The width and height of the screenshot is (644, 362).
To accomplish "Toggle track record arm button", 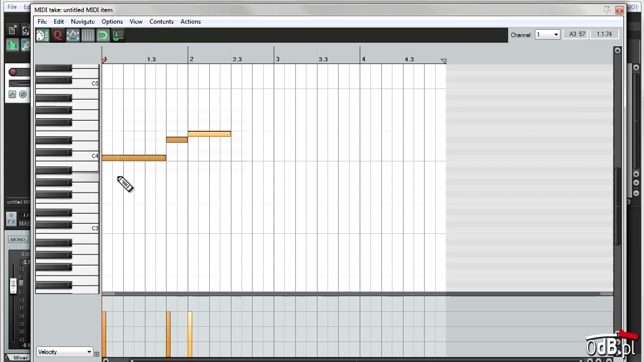I will [x=13, y=72].
